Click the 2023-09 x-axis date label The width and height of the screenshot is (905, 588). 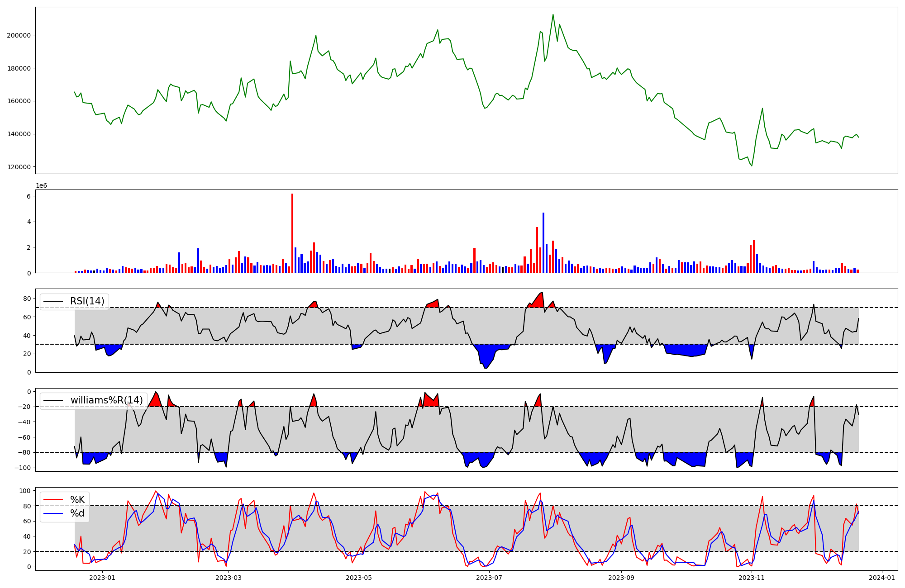coord(621,578)
